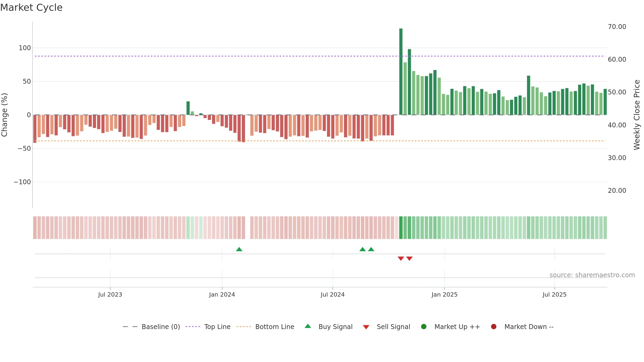Click the Jul 2025 axis label
This screenshot has height=362, width=644.
[x=554, y=295]
